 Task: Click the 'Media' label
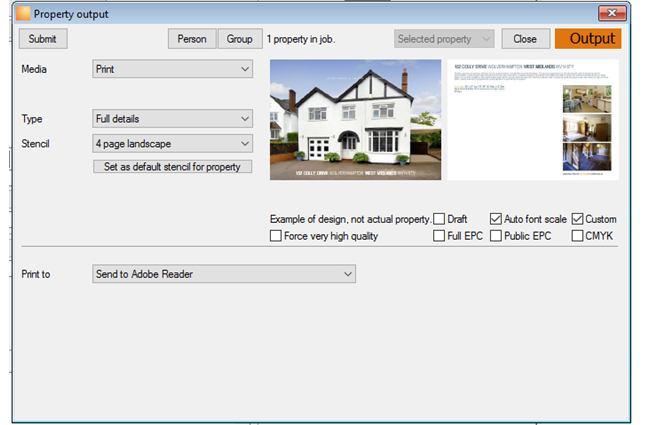[34, 69]
